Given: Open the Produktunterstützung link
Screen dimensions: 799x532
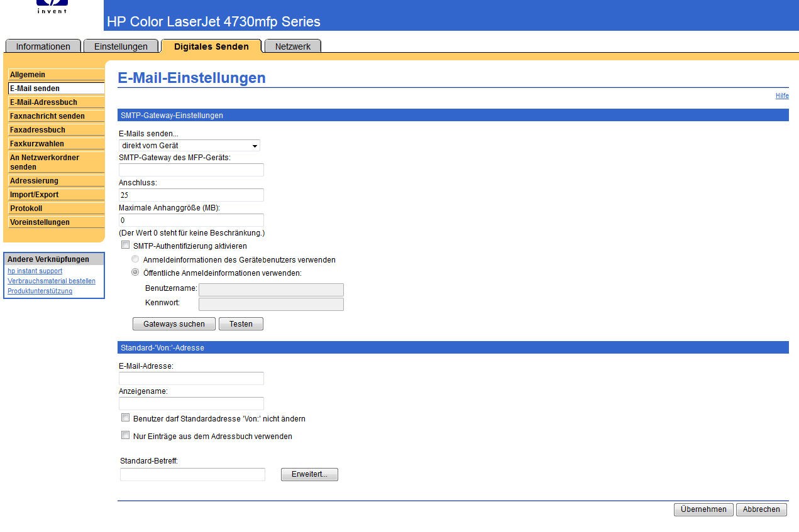Looking at the screenshot, I should [x=40, y=291].
